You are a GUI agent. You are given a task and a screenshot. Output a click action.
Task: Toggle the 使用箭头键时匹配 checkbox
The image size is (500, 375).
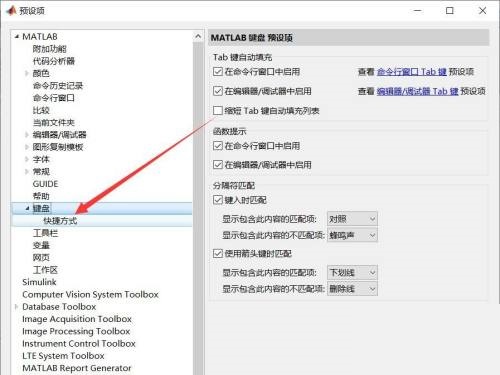click(218, 254)
